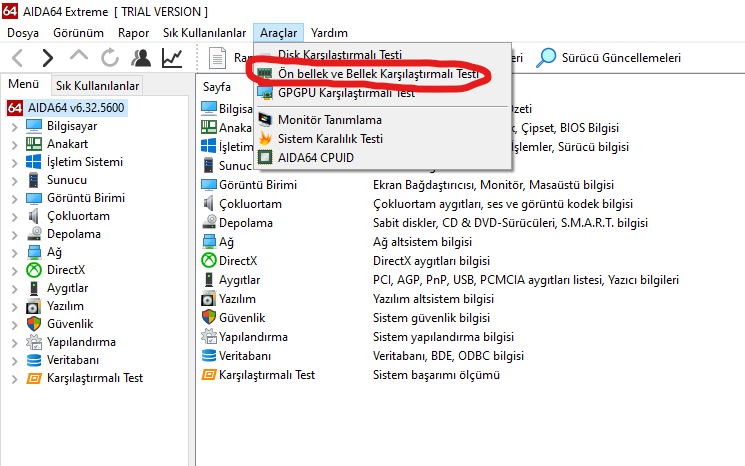Expand the İşletim Sistemi tree node

[14, 163]
